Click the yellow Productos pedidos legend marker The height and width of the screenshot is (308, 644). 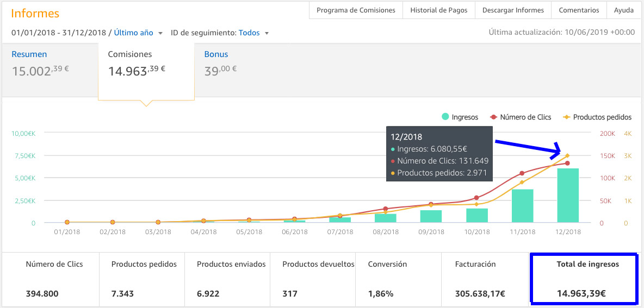point(567,117)
